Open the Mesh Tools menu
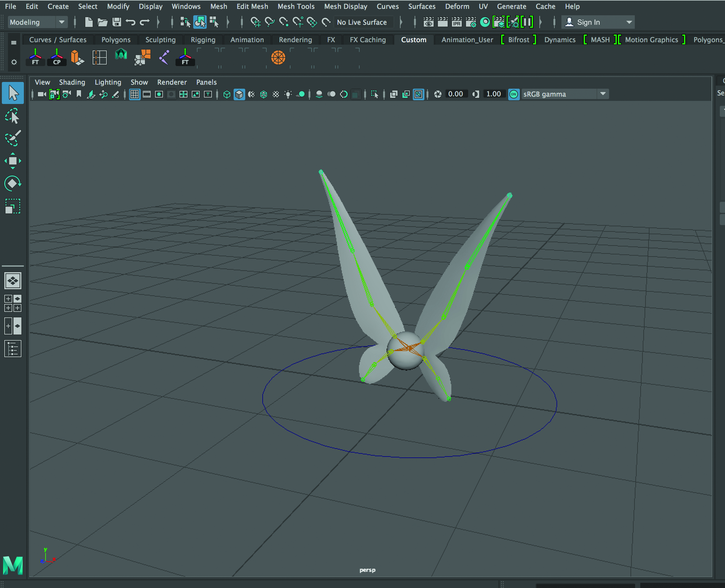Screen dimensions: 725x588 click(296, 6)
